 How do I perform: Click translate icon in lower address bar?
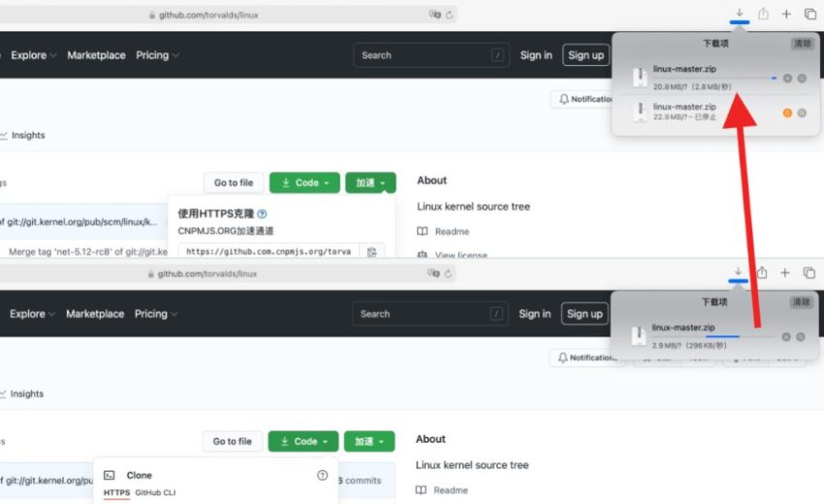pyautogui.click(x=433, y=273)
